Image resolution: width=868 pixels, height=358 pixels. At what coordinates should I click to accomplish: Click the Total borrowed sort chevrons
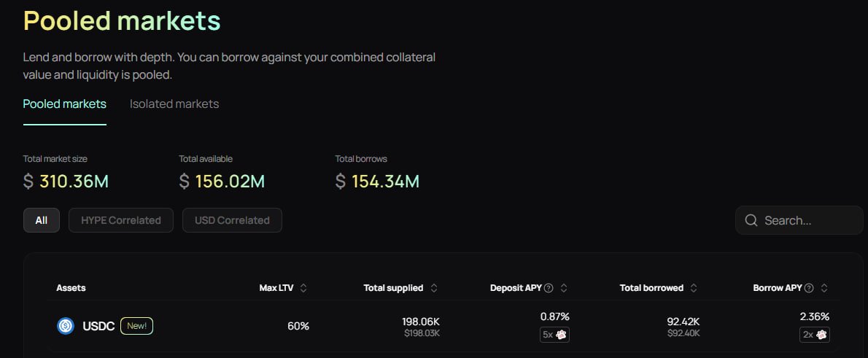[694, 288]
